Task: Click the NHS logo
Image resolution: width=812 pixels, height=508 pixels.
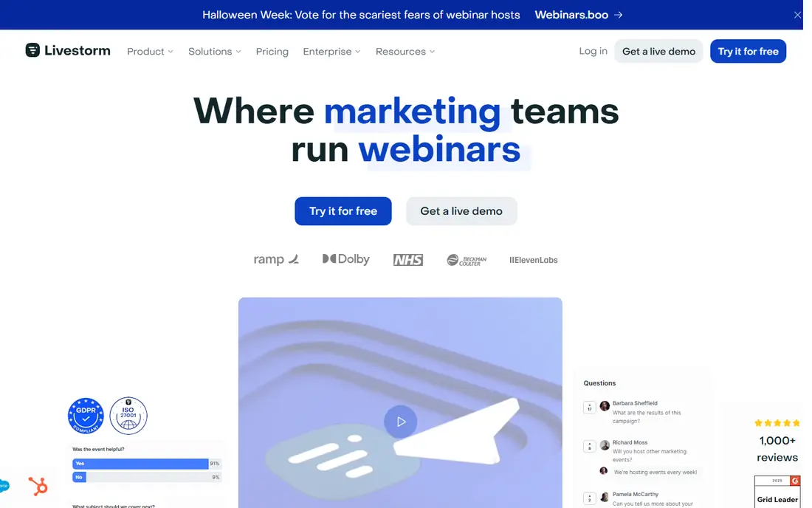Action: click(408, 260)
